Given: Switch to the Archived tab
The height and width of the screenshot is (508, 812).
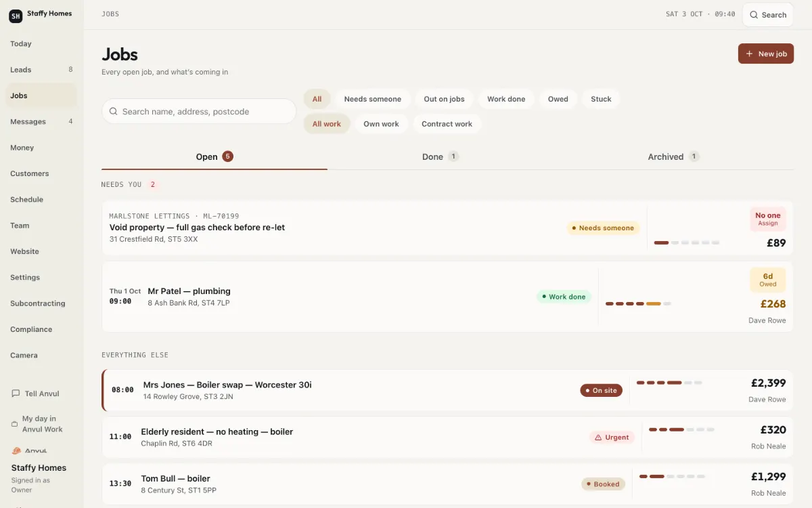Looking at the screenshot, I should [x=673, y=156].
